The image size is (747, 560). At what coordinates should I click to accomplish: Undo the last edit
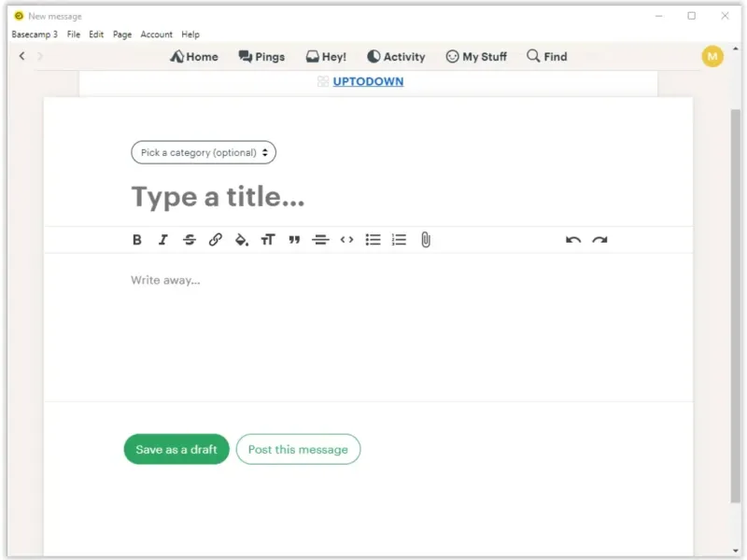[573, 240]
